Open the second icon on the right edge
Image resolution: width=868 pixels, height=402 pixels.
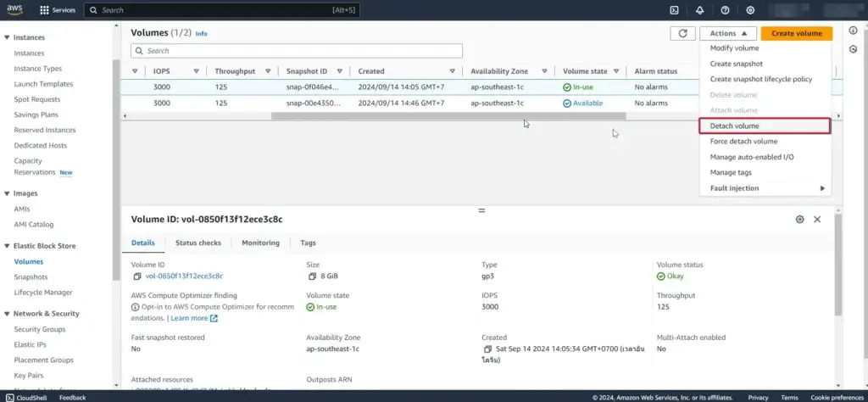click(853, 49)
